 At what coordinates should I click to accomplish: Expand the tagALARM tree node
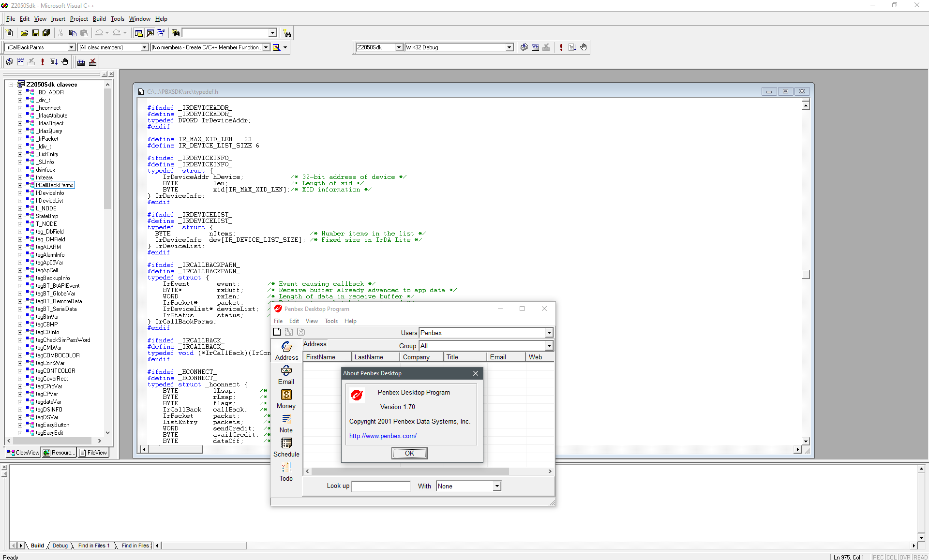click(19, 247)
